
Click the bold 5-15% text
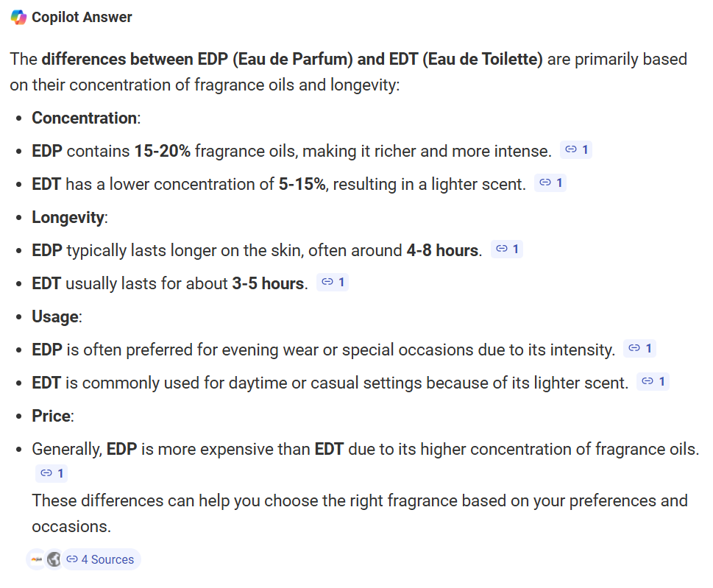tap(302, 184)
